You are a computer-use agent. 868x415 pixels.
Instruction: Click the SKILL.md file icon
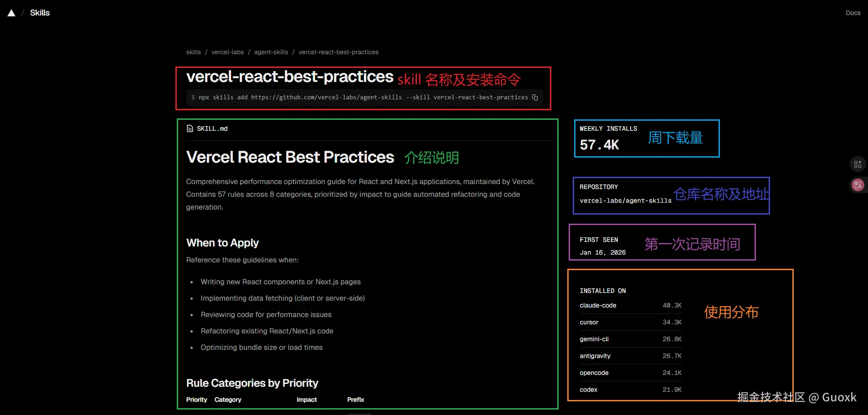click(190, 129)
